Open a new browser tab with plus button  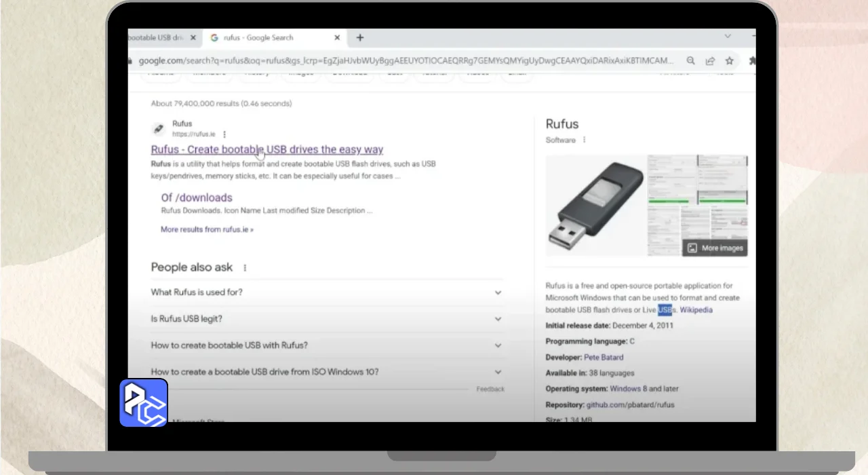point(360,38)
